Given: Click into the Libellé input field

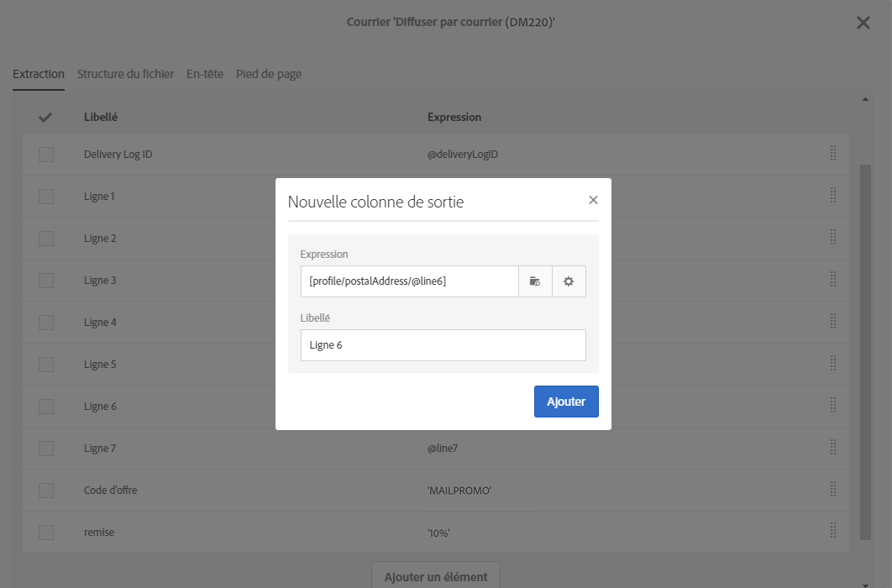Looking at the screenshot, I should coord(443,345).
